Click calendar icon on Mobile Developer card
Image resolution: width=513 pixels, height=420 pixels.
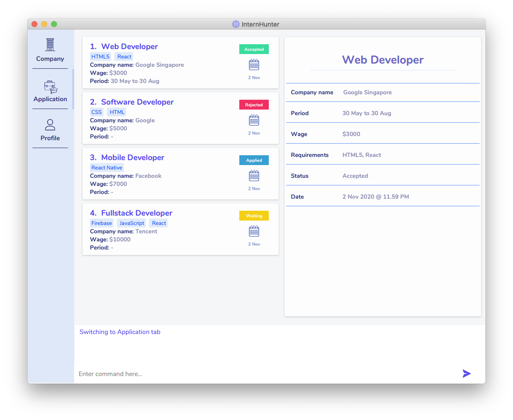[254, 176]
